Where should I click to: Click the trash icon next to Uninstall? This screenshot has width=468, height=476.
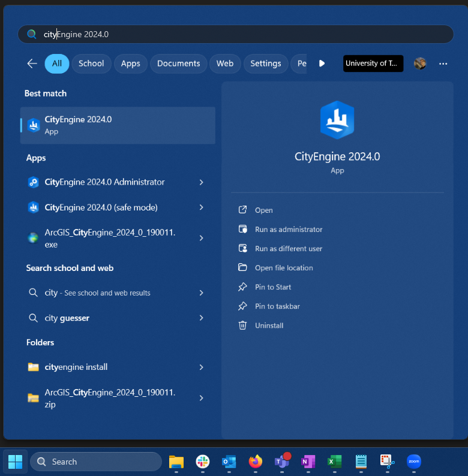[242, 326]
